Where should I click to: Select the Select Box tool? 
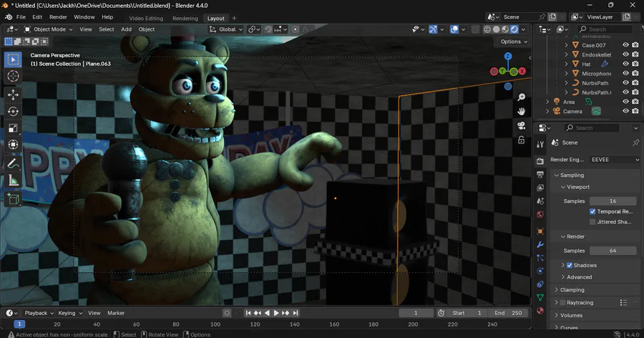click(x=13, y=60)
